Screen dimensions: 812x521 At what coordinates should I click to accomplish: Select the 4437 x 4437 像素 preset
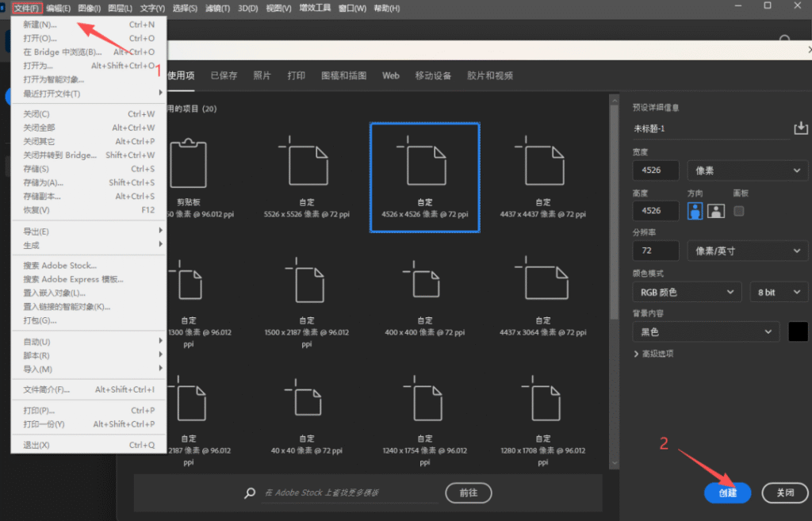click(542, 178)
